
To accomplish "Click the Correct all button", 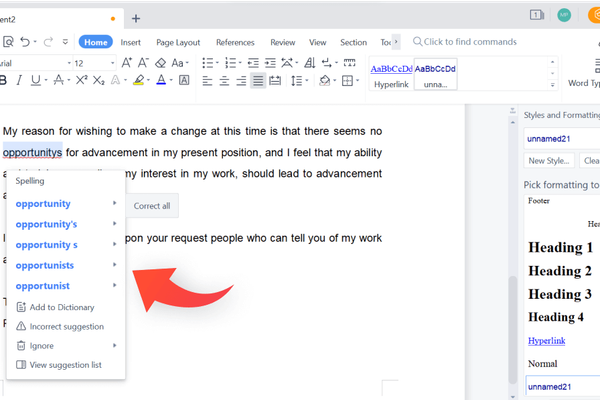I will pyautogui.click(x=152, y=206).
